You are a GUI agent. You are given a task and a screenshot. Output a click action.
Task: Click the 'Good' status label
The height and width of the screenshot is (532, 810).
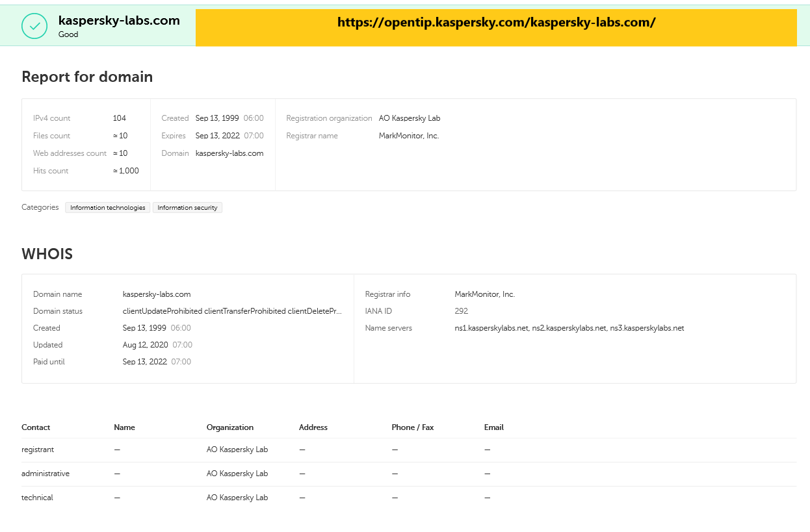coord(68,34)
